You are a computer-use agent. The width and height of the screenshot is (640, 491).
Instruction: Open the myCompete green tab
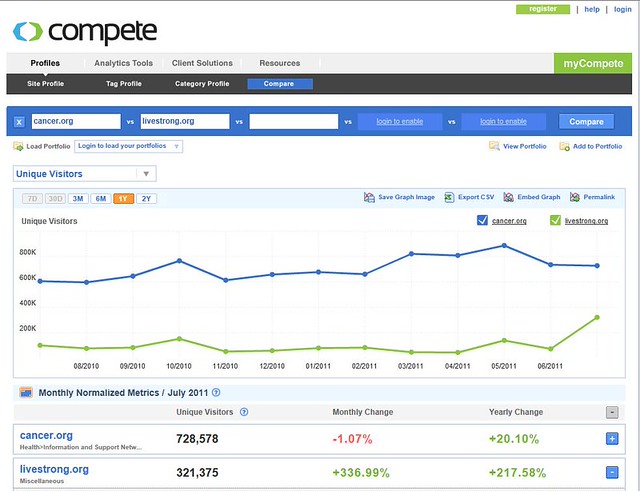[x=593, y=64]
